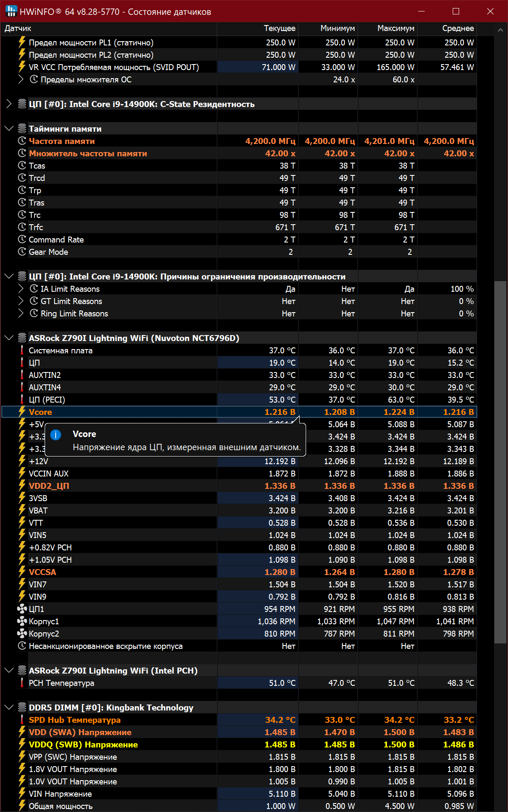The image size is (508, 812).
Task: Click the 3VSB sensor row
Action: point(239,498)
